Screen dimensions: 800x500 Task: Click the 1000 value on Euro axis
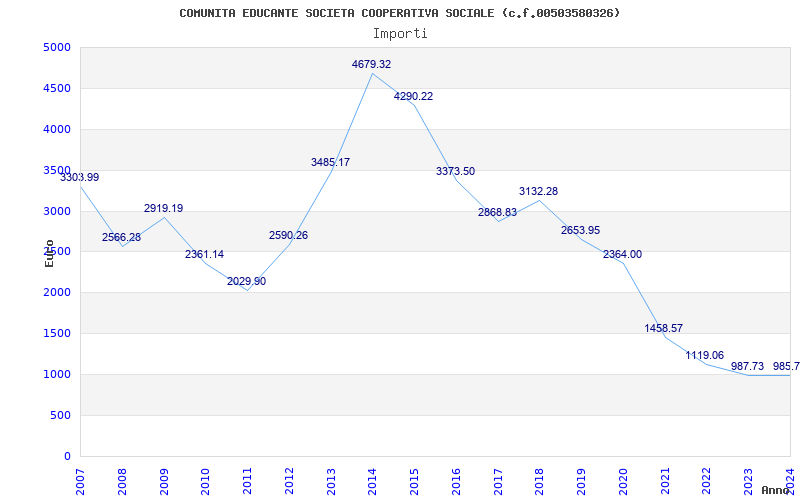[57, 374]
